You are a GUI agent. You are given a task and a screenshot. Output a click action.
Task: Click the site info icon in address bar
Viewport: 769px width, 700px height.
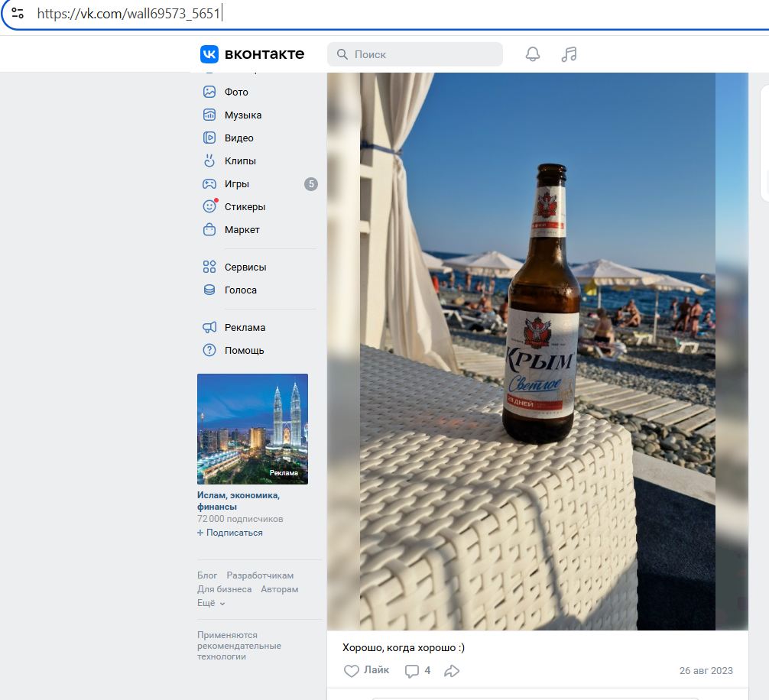point(18,13)
